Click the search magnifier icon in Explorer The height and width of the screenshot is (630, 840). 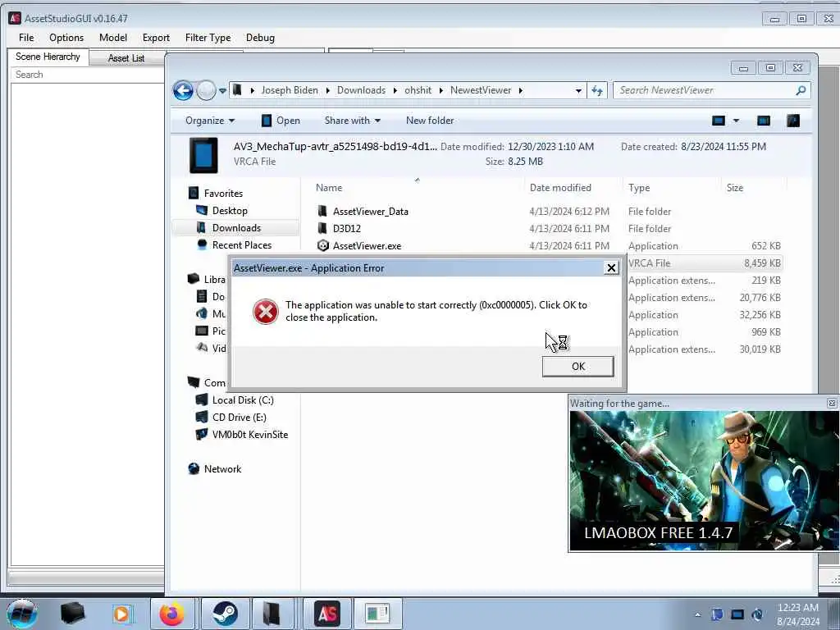tap(801, 90)
